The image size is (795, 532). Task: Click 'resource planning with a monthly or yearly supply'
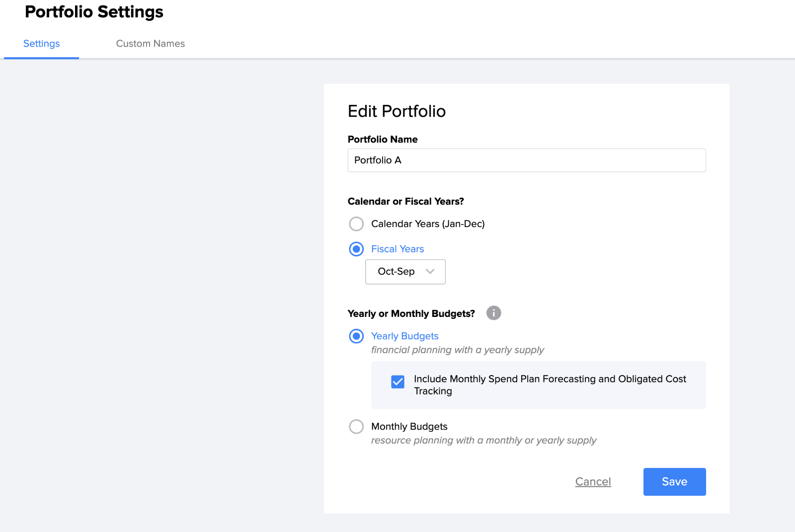click(483, 440)
